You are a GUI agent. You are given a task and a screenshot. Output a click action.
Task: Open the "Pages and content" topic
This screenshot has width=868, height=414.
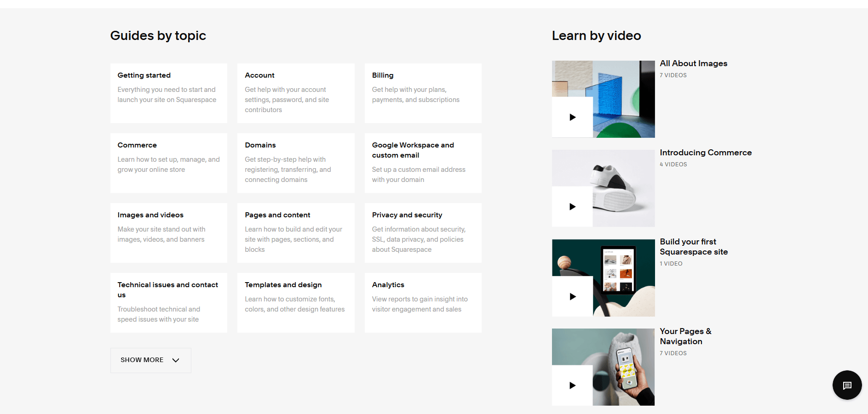click(x=296, y=233)
